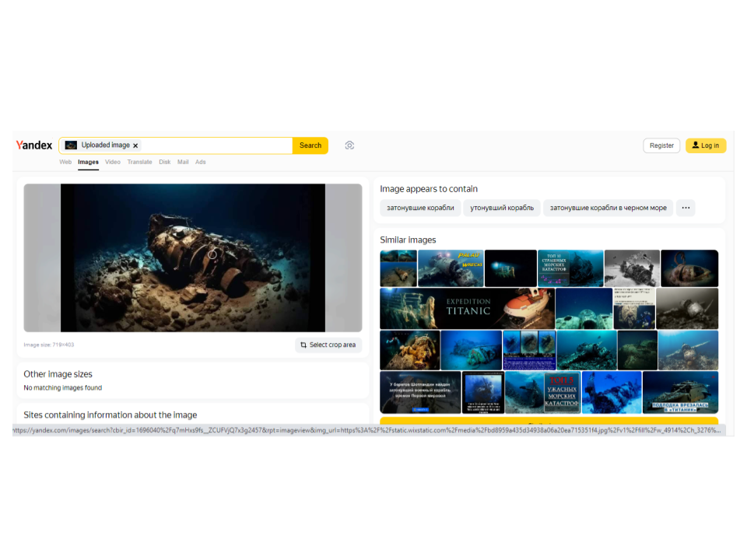Select the 'затонувшие корабли' tag
Screen dimensions: 747x560
420,208
